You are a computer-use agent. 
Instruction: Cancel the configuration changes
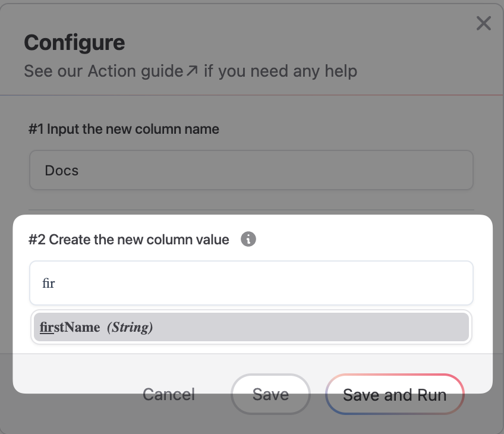[169, 394]
